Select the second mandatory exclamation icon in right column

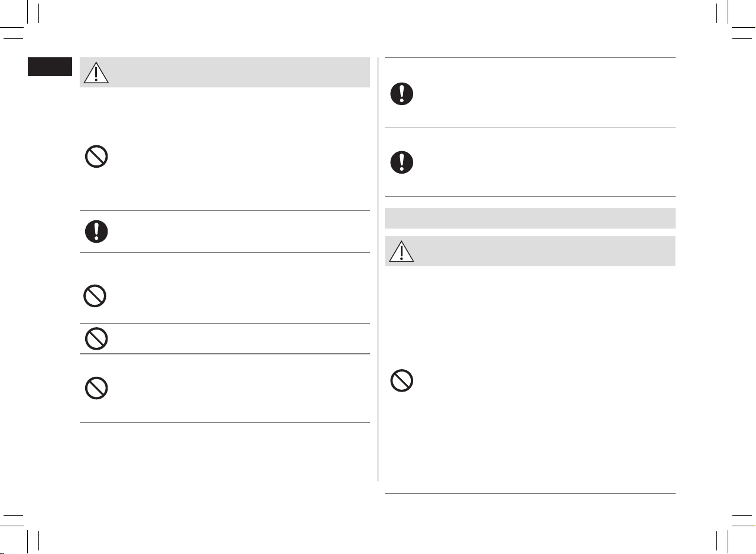(401, 162)
